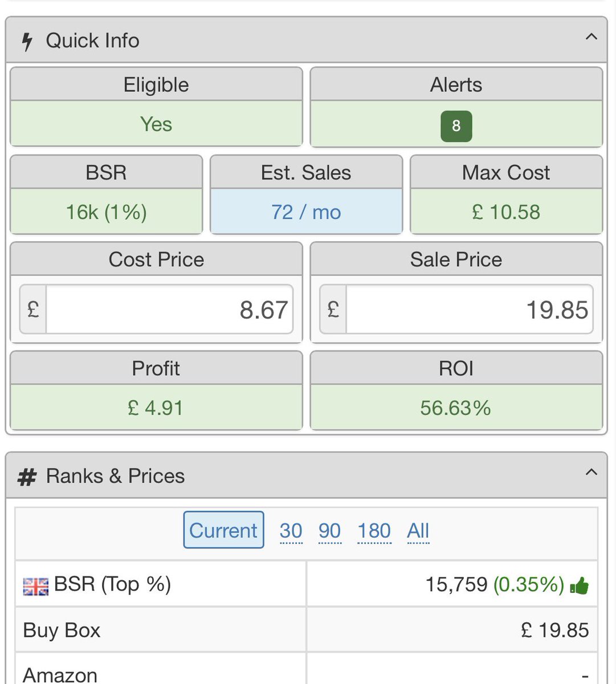
Task: Click the BSR value 16k (1%)
Action: (106, 211)
